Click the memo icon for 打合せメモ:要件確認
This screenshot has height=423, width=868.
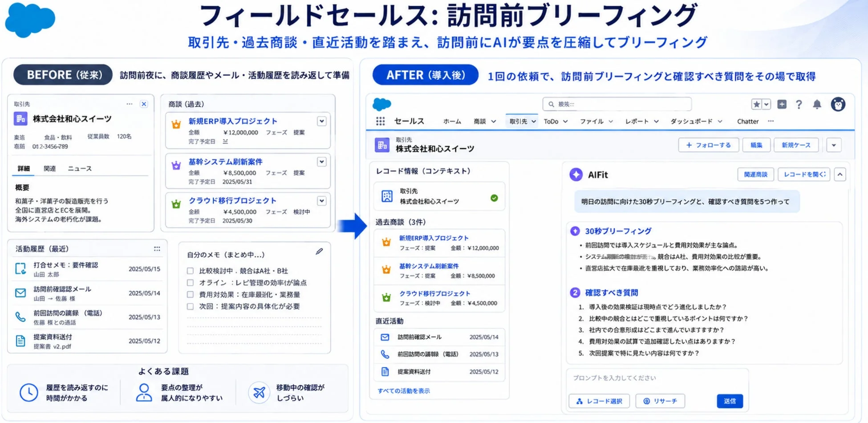click(20, 268)
